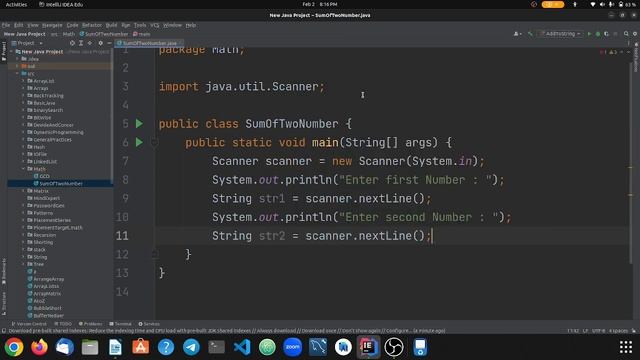Click the 4 spaces indent indicator

point(618,331)
